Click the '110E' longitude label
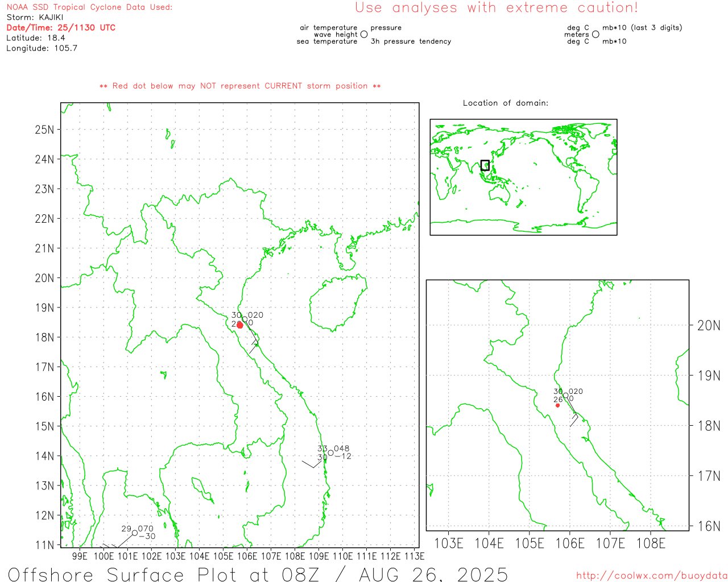728x582 pixels. [342, 556]
